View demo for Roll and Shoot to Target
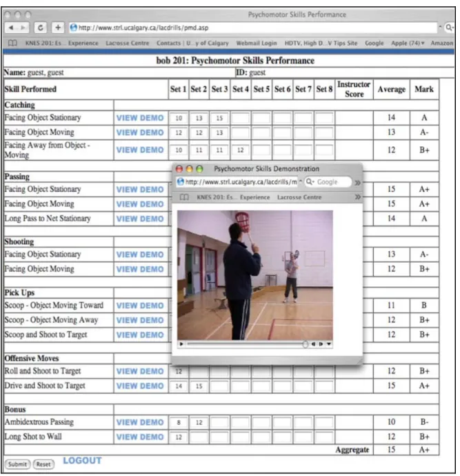Viewport: 460px width, 476px height. pos(140,371)
